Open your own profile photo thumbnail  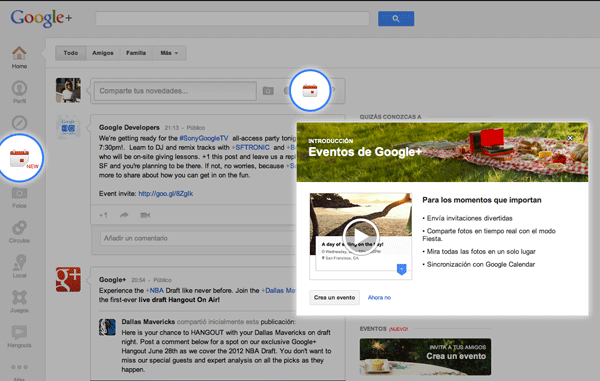(68, 90)
